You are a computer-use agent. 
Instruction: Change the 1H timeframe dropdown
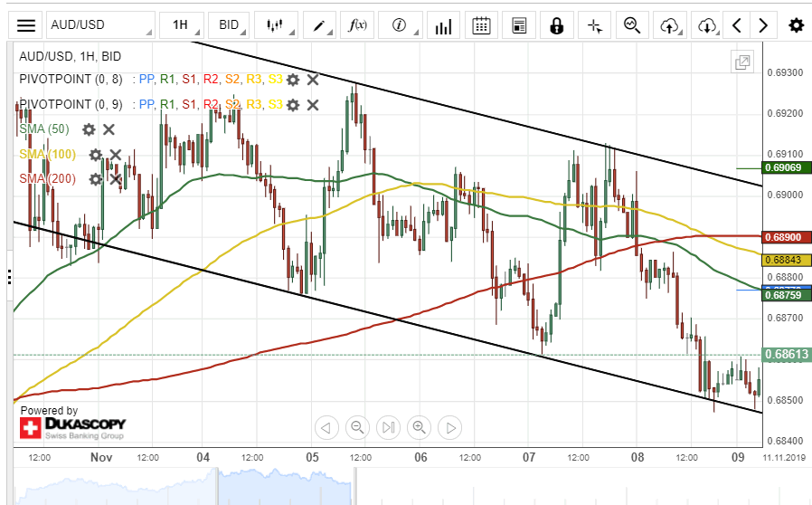point(180,24)
